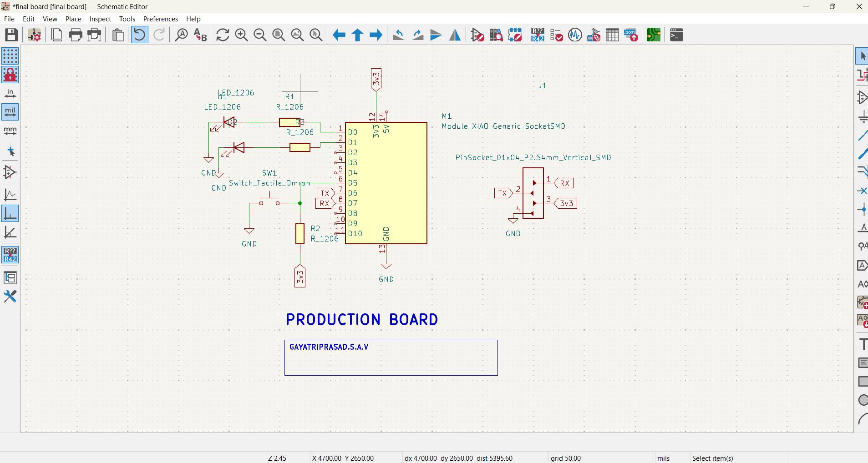This screenshot has width=868, height=463.
Task: Open the Footprint Editor icon
Action: coord(515,35)
